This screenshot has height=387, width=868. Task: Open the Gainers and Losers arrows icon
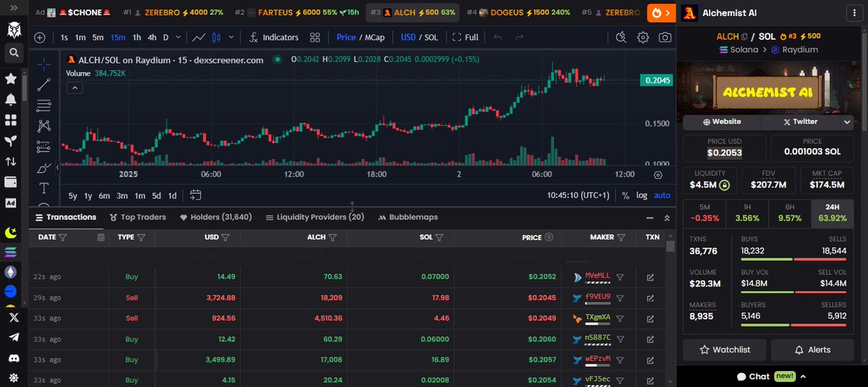(11, 161)
